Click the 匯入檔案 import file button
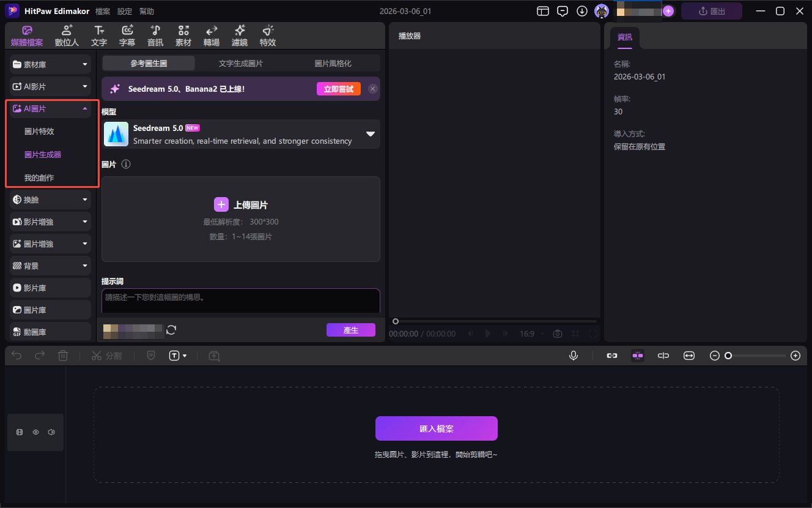The width and height of the screenshot is (812, 508). [x=436, y=428]
